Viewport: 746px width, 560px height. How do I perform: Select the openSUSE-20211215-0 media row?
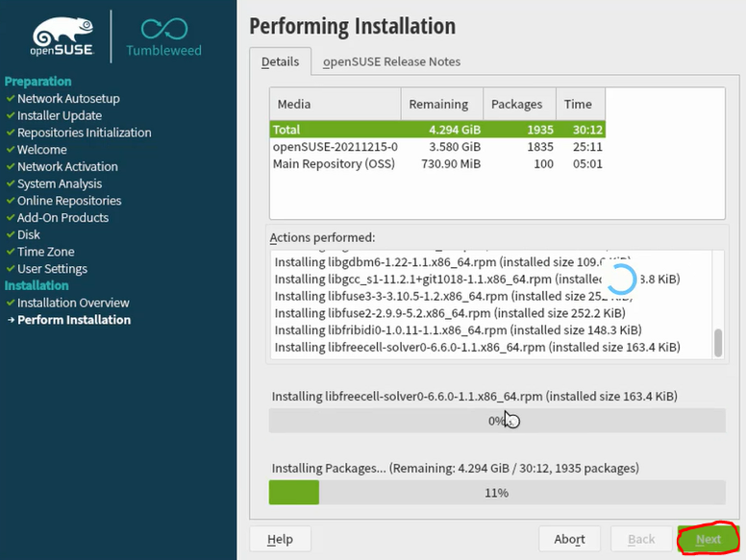click(437, 147)
